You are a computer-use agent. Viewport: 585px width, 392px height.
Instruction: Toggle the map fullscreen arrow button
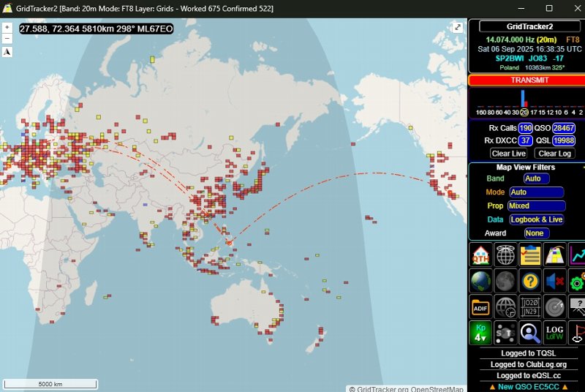(x=458, y=27)
